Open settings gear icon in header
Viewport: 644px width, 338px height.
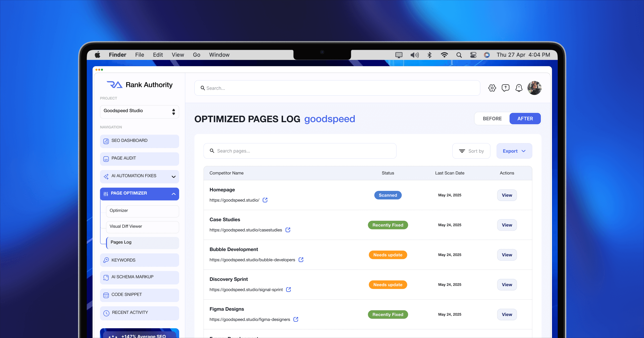(492, 88)
